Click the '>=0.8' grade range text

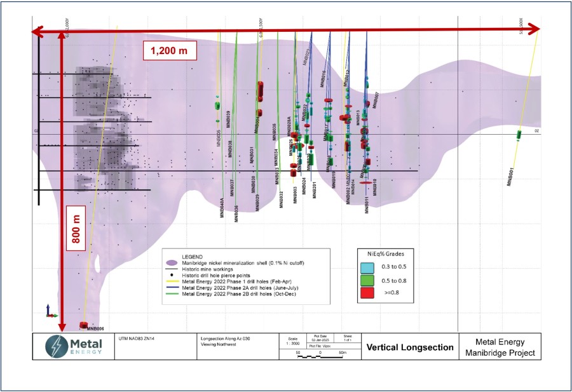pos(392,292)
